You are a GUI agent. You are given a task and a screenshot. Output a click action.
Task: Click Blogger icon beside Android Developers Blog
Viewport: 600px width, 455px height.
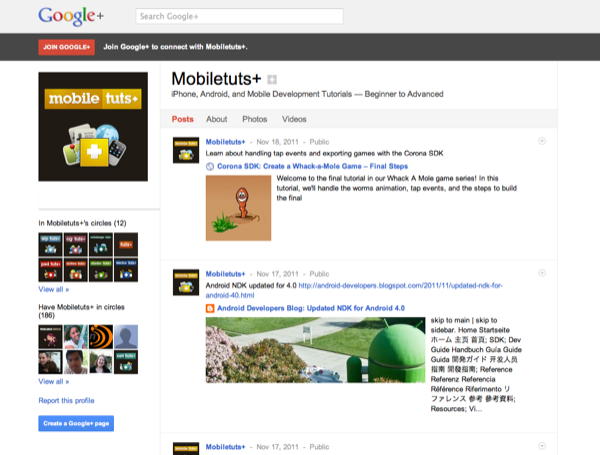point(210,308)
